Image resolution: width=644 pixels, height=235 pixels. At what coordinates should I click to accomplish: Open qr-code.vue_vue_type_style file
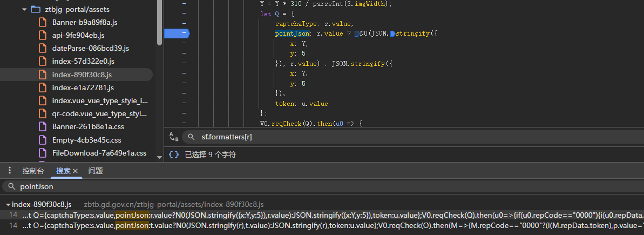[x=99, y=114]
